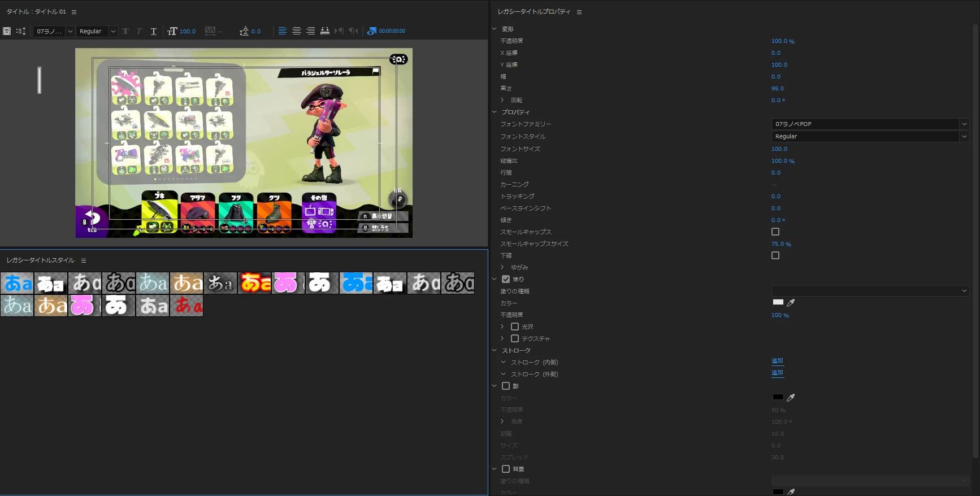Enable 影 shadow checkbox
This screenshot has width=980, height=496.
[506, 386]
